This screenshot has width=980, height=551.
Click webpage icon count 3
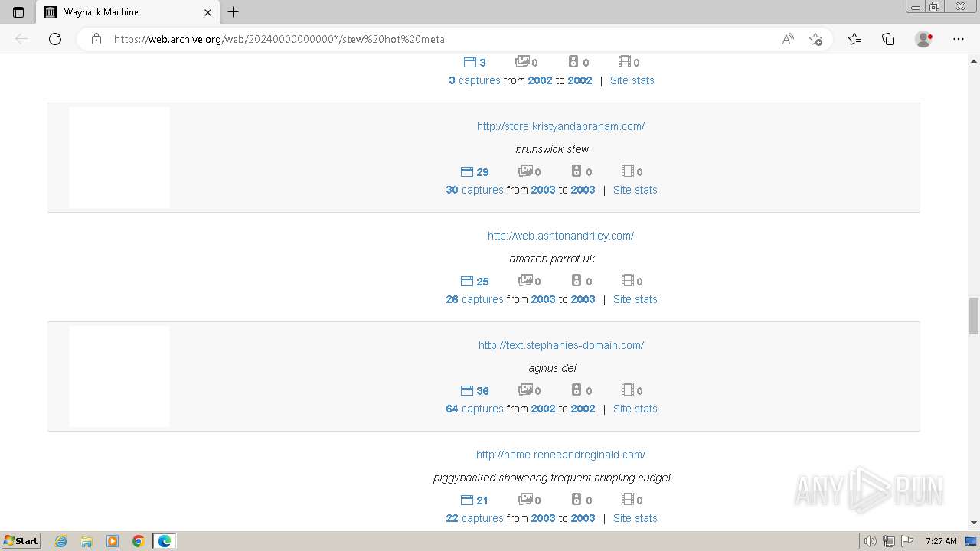point(475,62)
